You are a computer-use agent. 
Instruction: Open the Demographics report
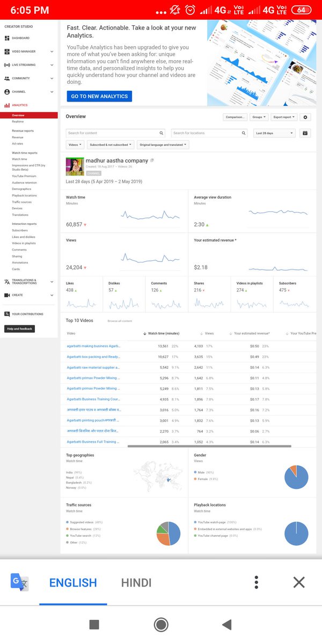click(21, 189)
